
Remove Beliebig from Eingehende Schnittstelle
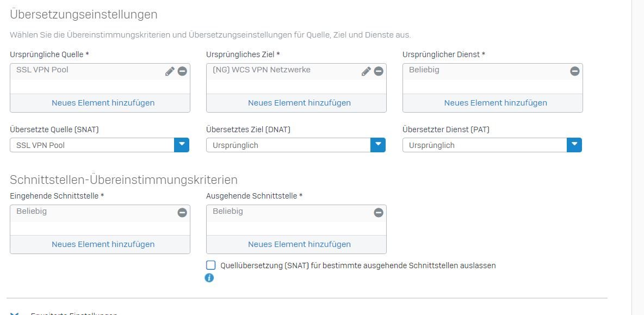(182, 213)
